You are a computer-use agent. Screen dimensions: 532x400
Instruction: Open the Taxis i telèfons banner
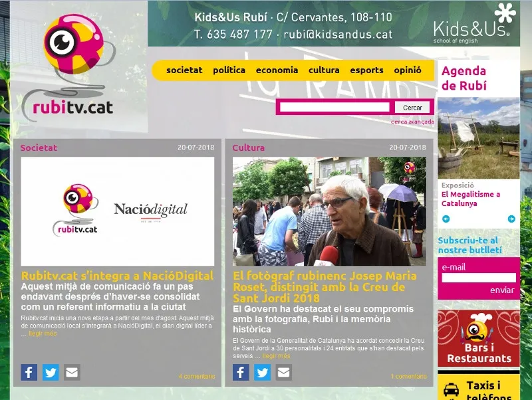coord(478,387)
